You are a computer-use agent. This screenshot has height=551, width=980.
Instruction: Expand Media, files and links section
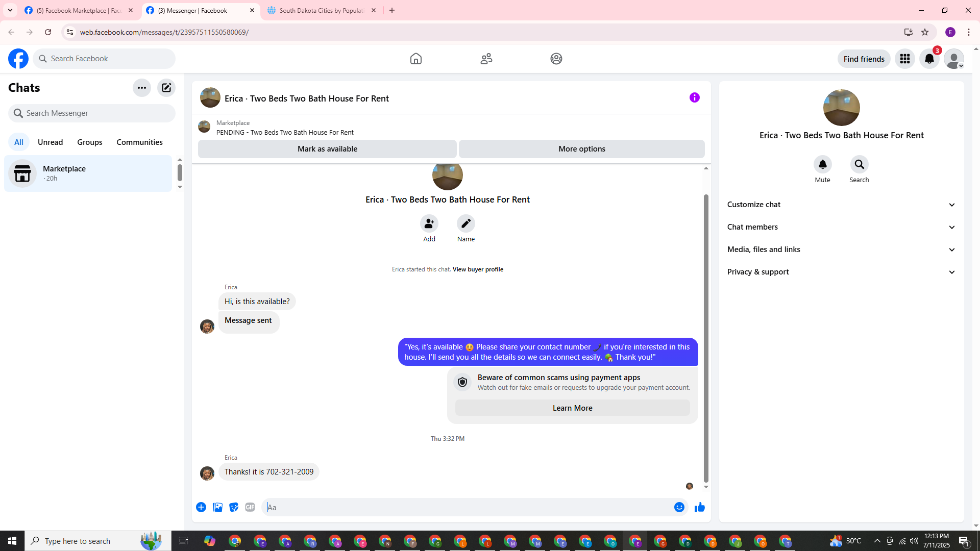click(x=842, y=249)
